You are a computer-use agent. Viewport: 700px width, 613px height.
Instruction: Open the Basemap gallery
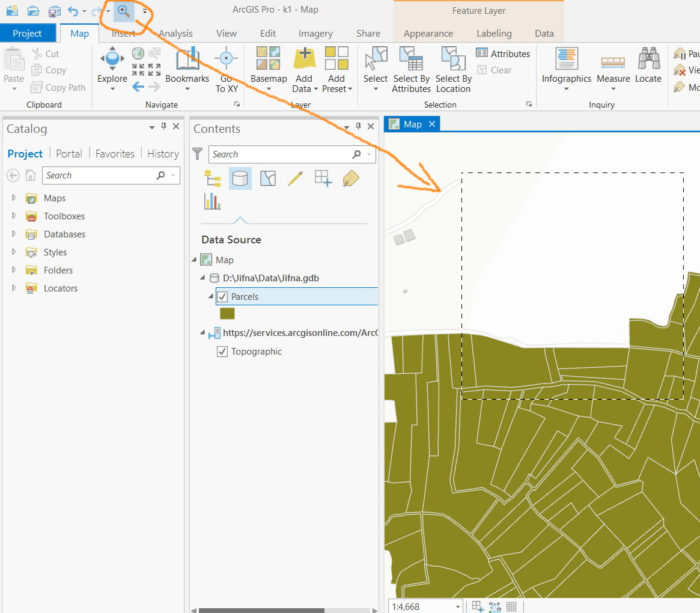(x=269, y=69)
